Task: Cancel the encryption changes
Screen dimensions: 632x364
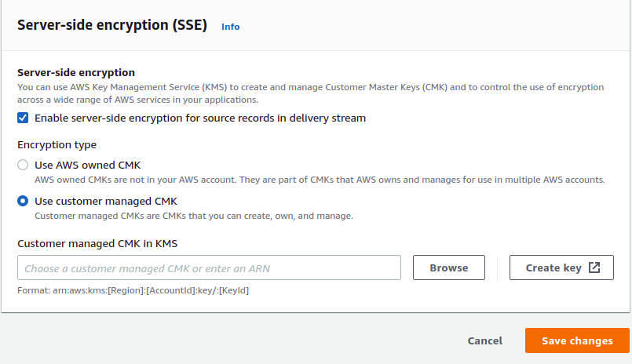Action: pos(484,340)
